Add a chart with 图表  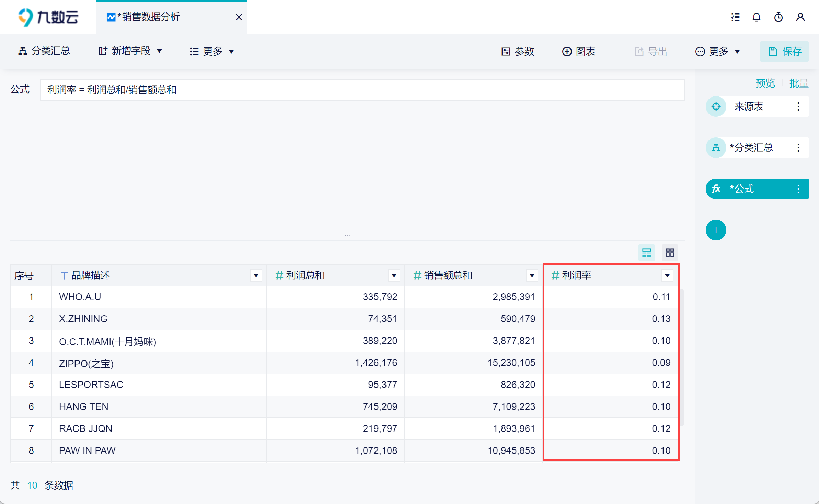[579, 51]
